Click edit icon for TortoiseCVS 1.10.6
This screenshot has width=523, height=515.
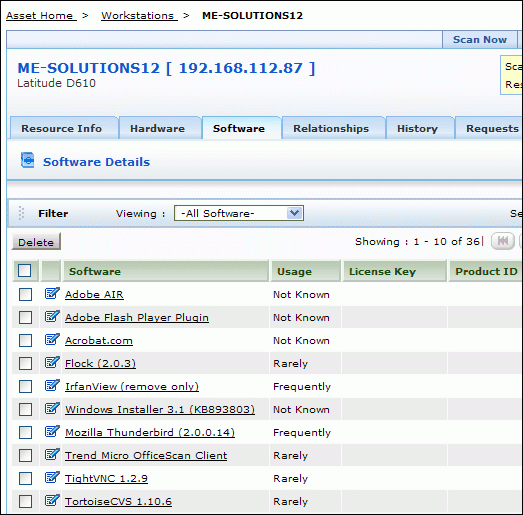pyautogui.click(x=52, y=501)
